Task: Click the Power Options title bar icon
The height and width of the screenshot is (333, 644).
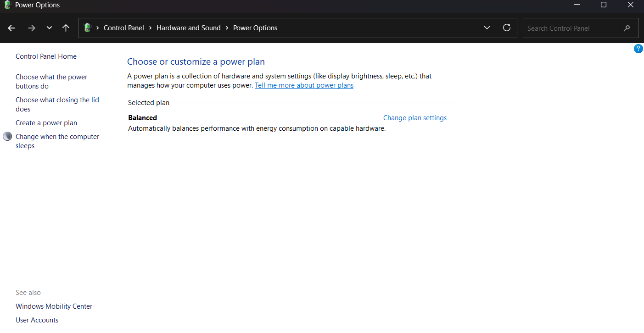Action: [7, 5]
